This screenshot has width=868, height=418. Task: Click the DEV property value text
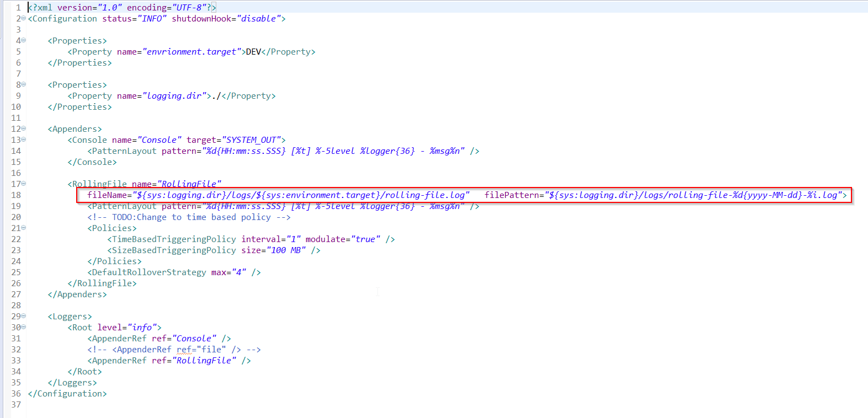253,52
